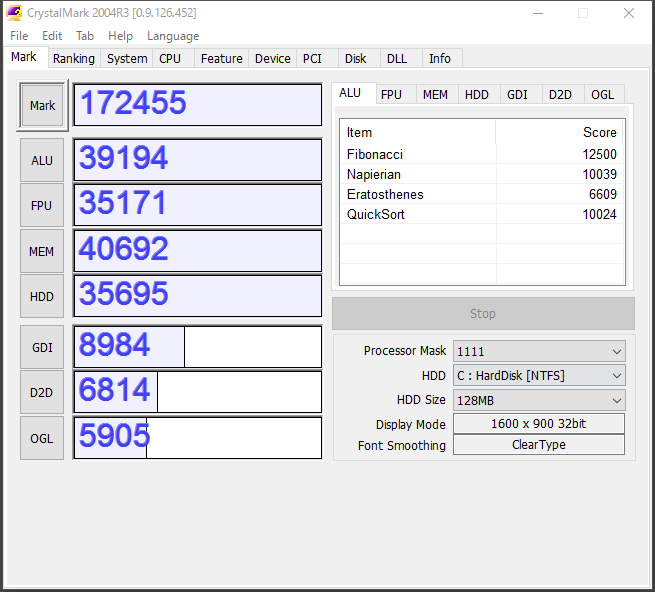Image resolution: width=655 pixels, height=592 pixels.
Task: Show OGL details tab in results panel
Action: click(603, 95)
